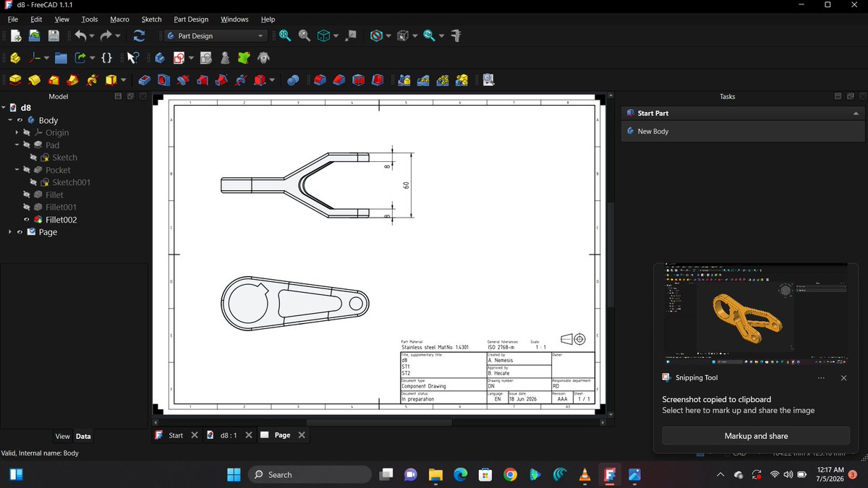Select the Boolean operation icon
The width and height of the screenshot is (868, 488).
(x=293, y=80)
